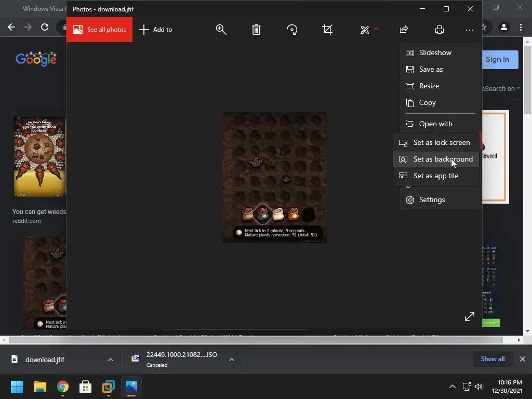Viewport: 532px width, 399px height.
Task: Click the Zoom magnifier icon in Photos
Action: pos(221,30)
